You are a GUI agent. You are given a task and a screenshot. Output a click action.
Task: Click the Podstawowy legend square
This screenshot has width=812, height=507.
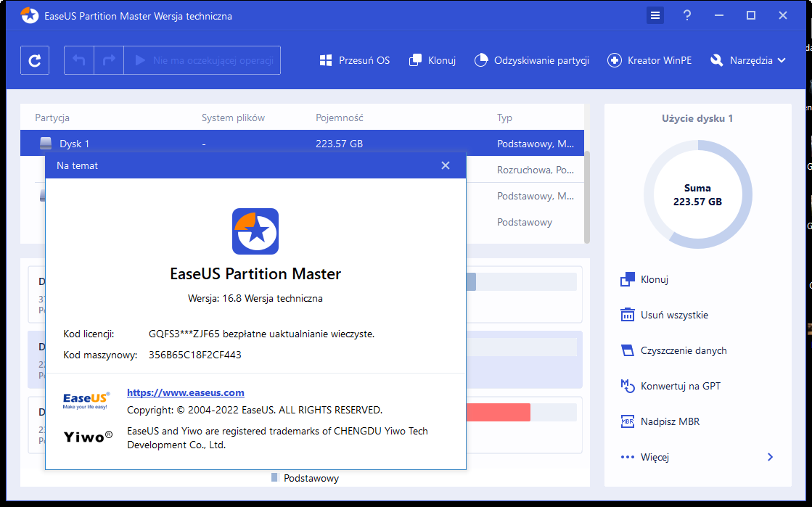pyautogui.click(x=274, y=477)
